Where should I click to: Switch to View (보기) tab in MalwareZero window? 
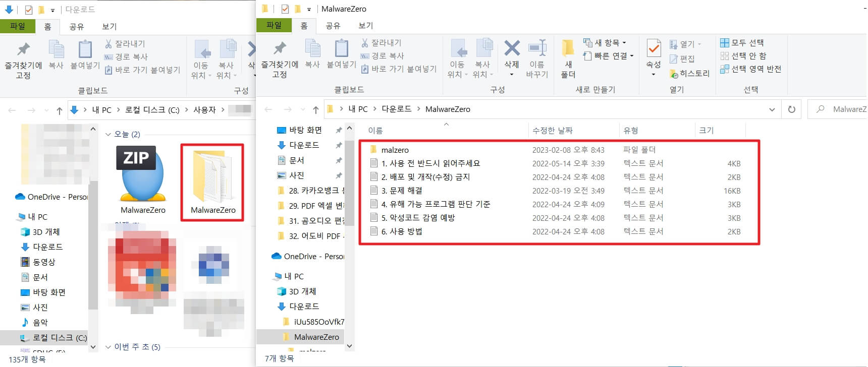tap(366, 26)
